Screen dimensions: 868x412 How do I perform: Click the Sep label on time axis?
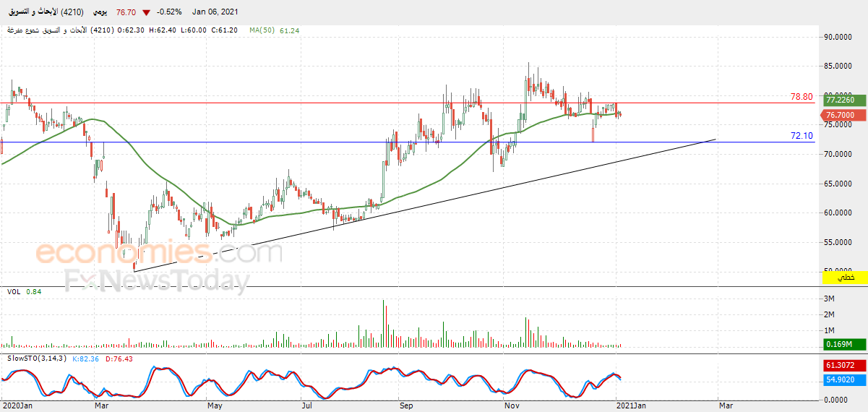click(x=406, y=406)
